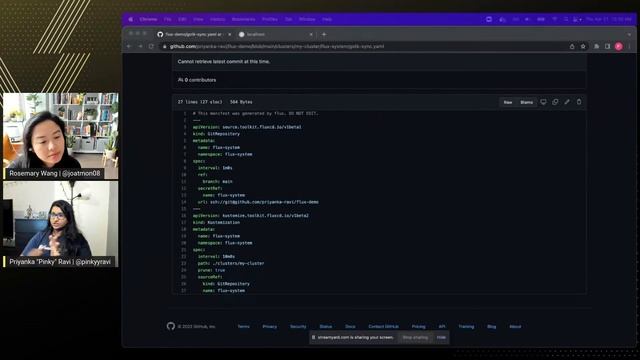Open the Bookmarks menu
Viewport: 640px width, 360px height.
(x=243, y=19)
